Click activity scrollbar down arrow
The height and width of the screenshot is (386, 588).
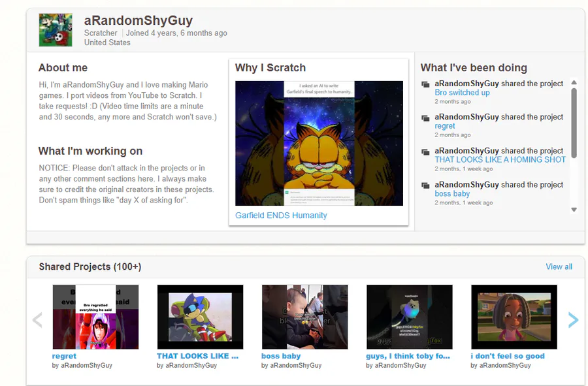click(x=574, y=210)
